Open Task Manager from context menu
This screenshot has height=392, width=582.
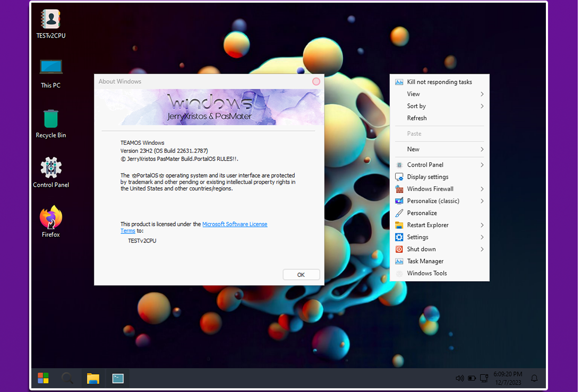tap(425, 262)
